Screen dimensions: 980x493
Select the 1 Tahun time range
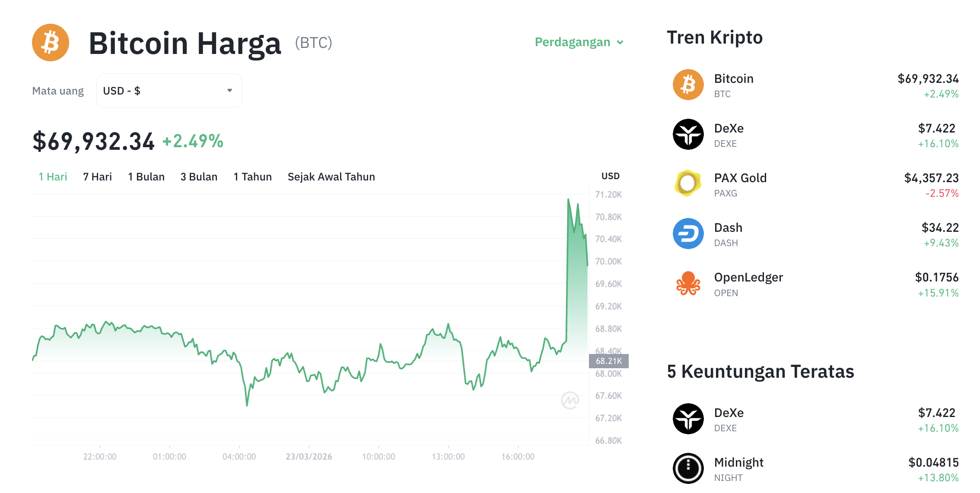[252, 177]
